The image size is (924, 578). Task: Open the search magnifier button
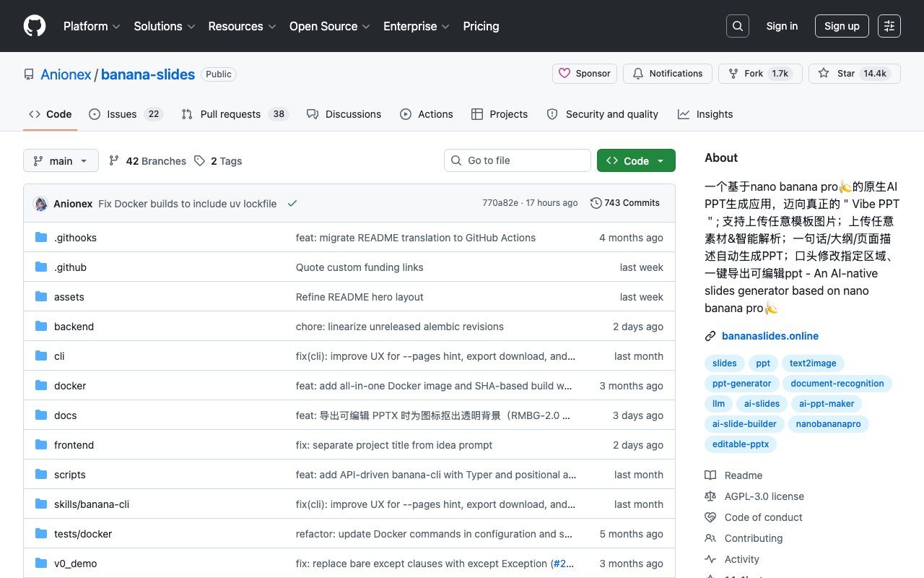tap(738, 26)
